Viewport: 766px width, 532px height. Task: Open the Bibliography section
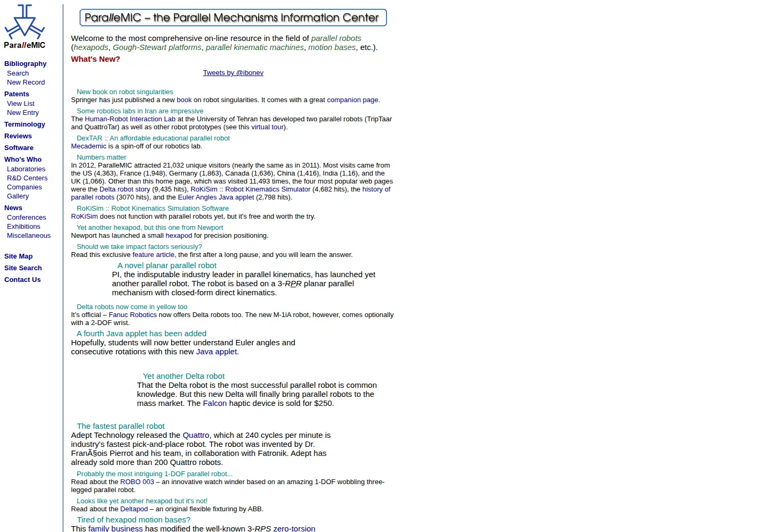26,64
